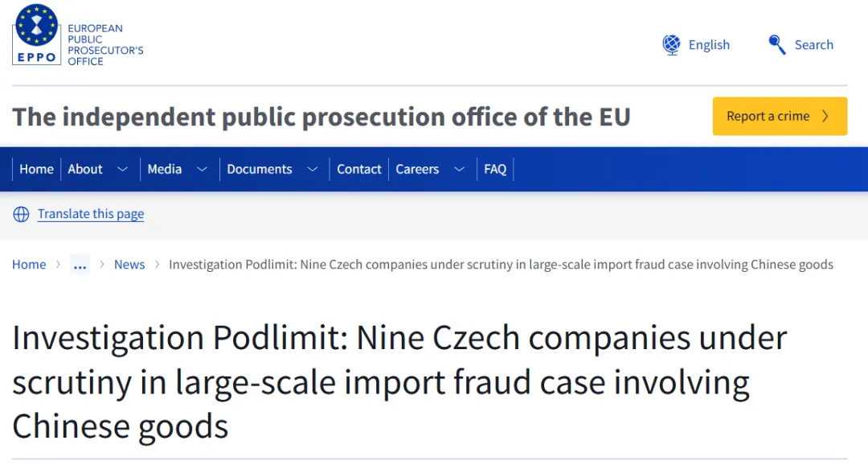Expand the hidden breadcrumb ellipsis
The width and height of the screenshot is (868, 465).
point(80,265)
